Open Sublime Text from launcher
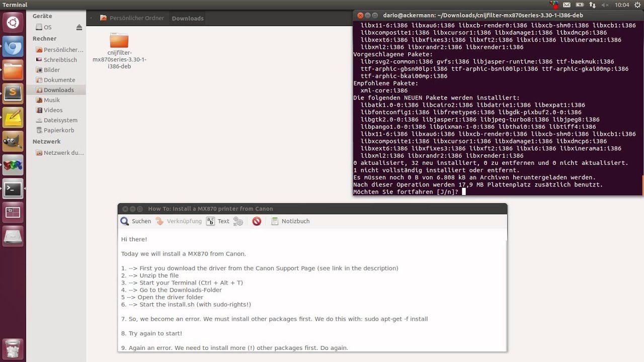Image resolution: width=644 pixels, height=362 pixels. pyautogui.click(x=13, y=93)
